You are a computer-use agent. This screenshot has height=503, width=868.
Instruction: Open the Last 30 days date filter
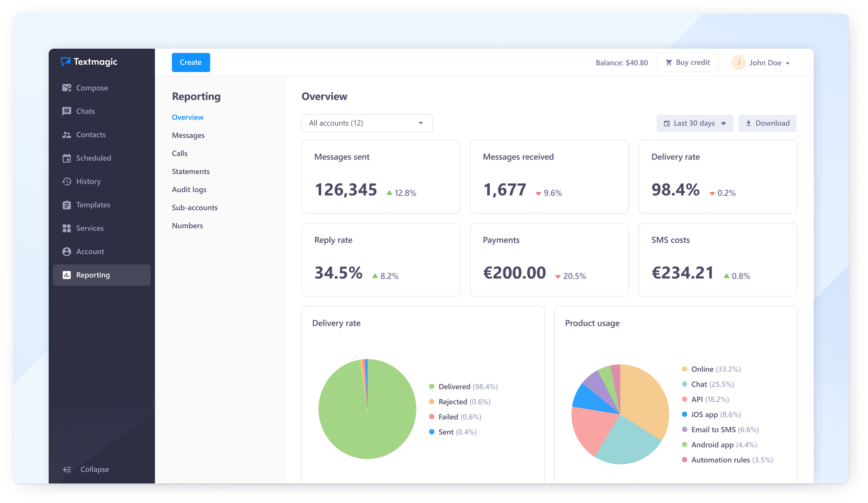pyautogui.click(x=695, y=123)
